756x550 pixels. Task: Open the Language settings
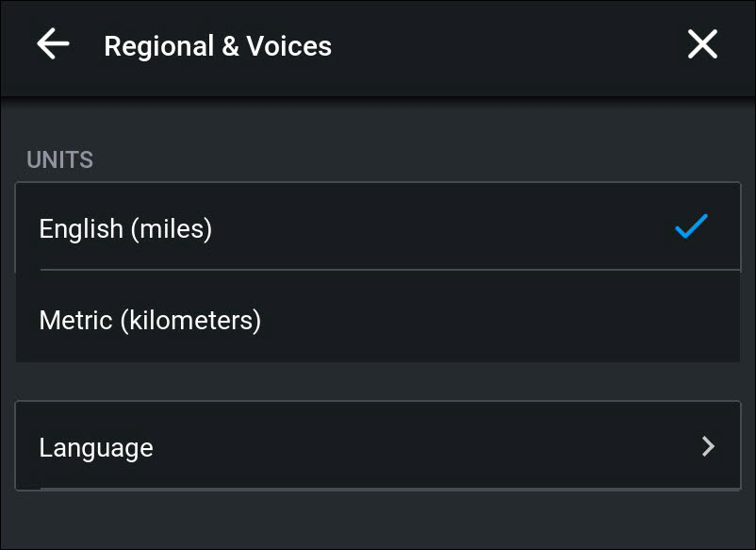tap(377, 446)
